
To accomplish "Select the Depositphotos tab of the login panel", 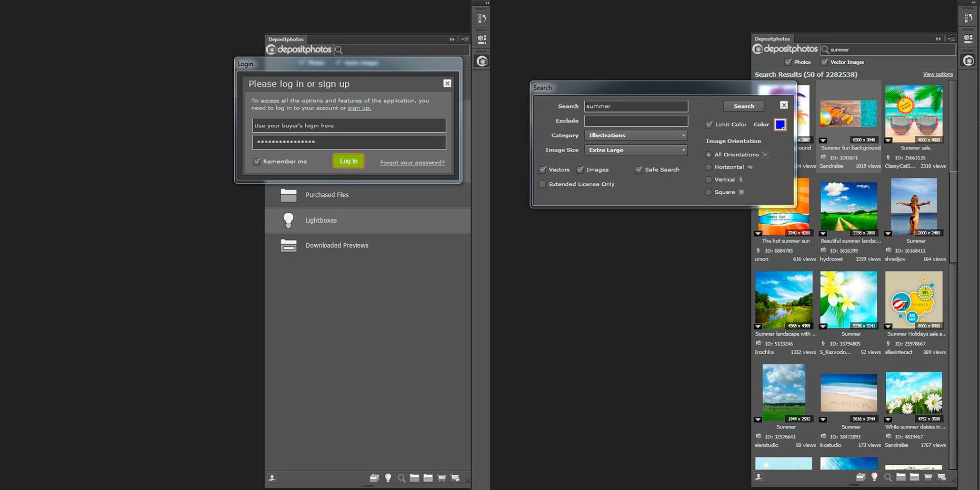I will (286, 39).
